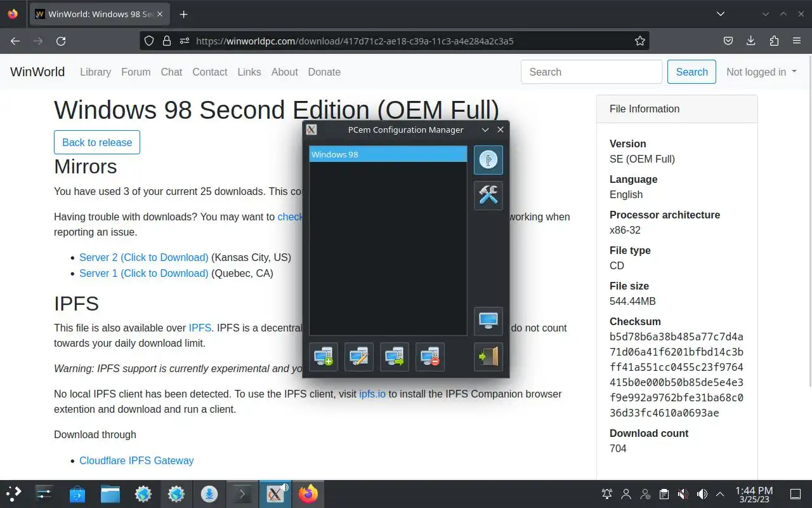The width and height of the screenshot is (812, 508).
Task: Open the Links page
Action: (249, 72)
